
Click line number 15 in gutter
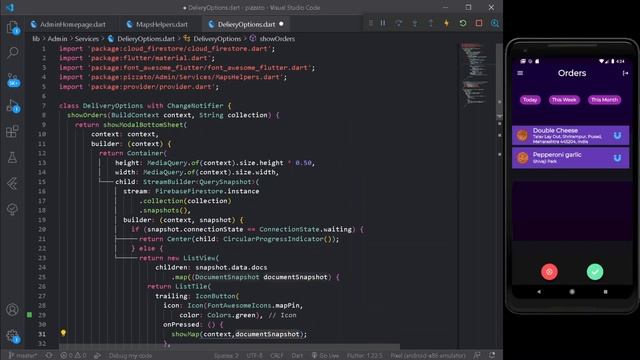pos(42,182)
